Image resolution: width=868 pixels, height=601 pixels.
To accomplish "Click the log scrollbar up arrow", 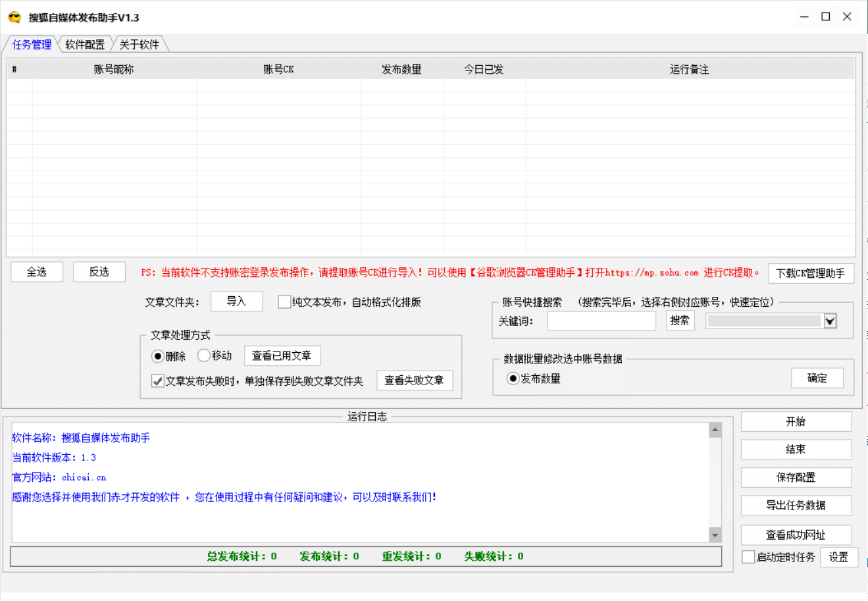I will coord(715,431).
